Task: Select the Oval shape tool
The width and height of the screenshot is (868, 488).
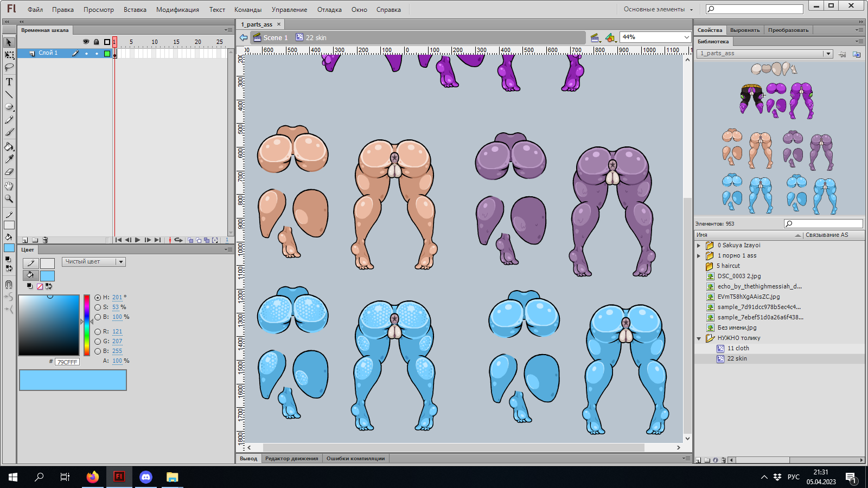Action: coord(9,107)
